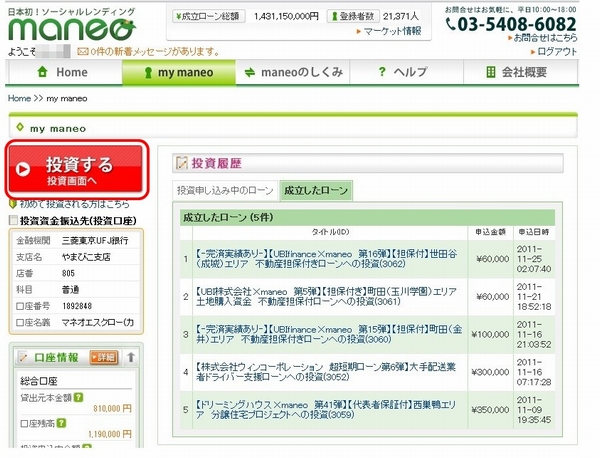Click the 0件の新着メッセージ notification link
The height and width of the screenshot is (458, 600).
[155, 51]
